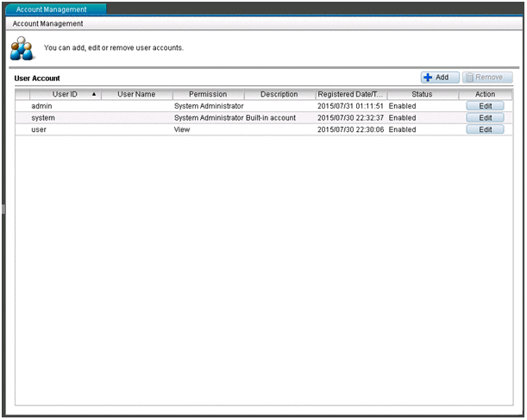Click the system row System Administrator permission
The width and height of the screenshot is (527, 420).
coord(209,118)
